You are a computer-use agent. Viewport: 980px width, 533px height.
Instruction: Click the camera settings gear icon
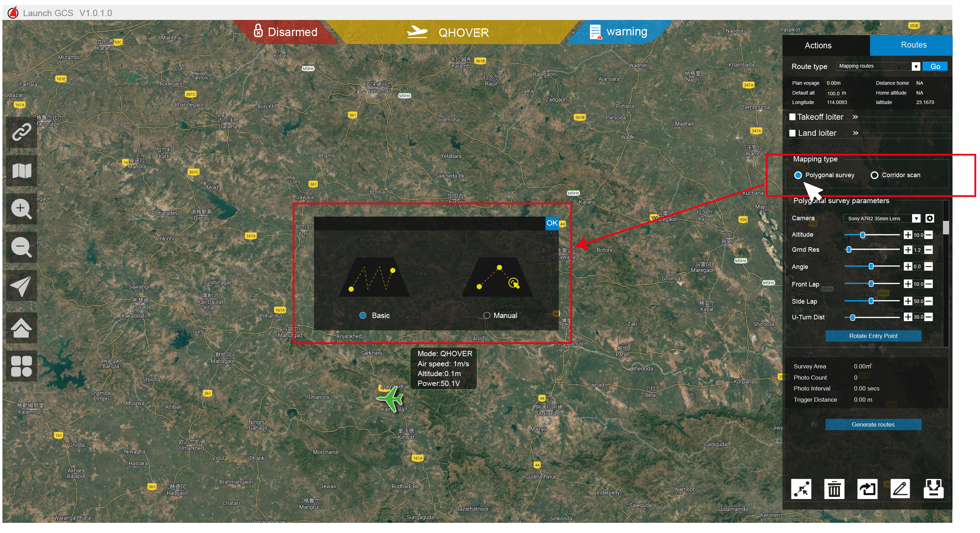coord(929,219)
